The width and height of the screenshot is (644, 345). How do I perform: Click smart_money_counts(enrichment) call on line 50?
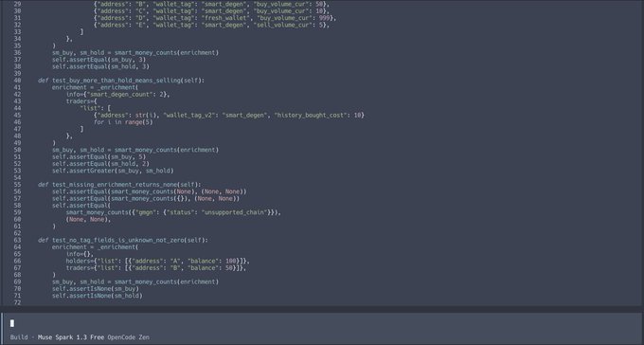pos(167,150)
